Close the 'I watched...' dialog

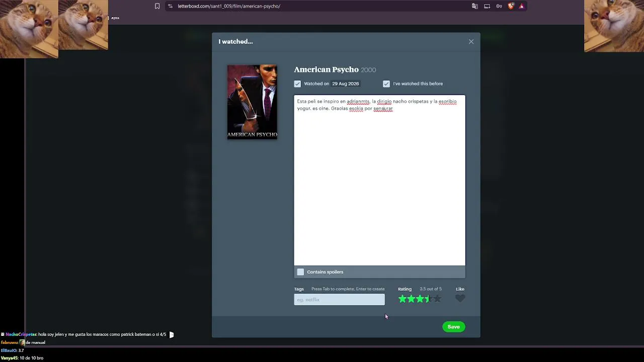click(471, 42)
